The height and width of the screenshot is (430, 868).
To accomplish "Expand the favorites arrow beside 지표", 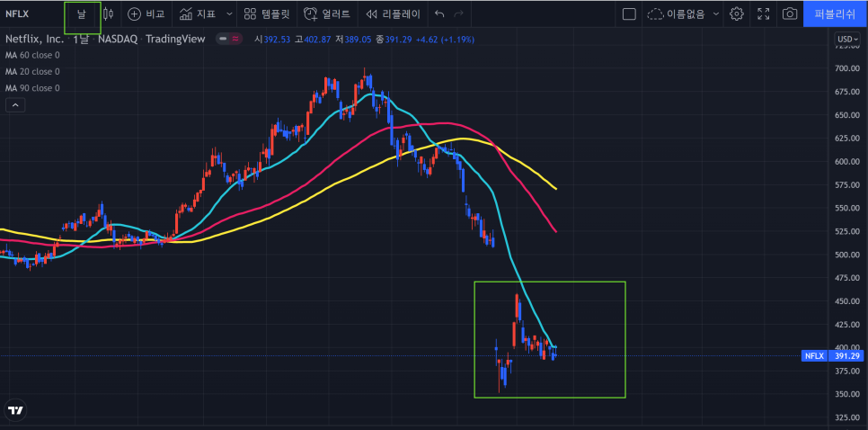I will (229, 14).
